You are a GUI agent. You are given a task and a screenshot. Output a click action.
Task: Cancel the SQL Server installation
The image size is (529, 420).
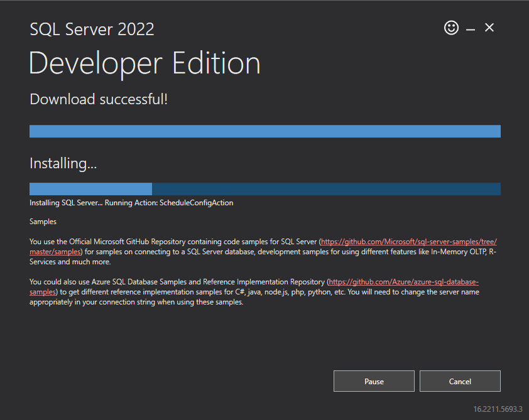click(460, 381)
